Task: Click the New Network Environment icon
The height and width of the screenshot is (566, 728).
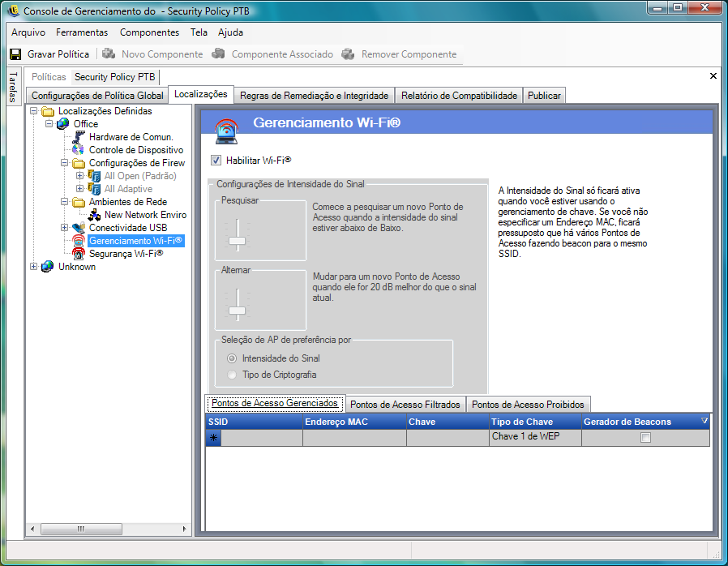Action: pos(94,215)
